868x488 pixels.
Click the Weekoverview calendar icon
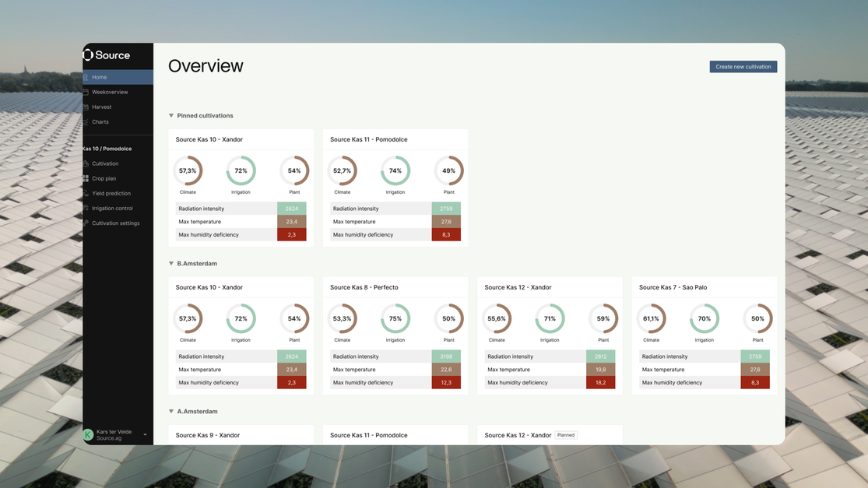point(86,92)
